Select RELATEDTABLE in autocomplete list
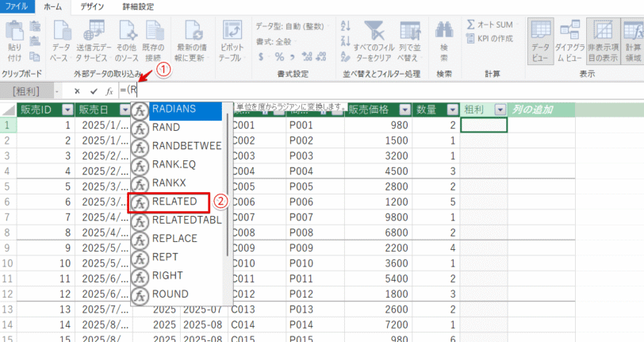The image size is (644, 342). click(x=177, y=221)
